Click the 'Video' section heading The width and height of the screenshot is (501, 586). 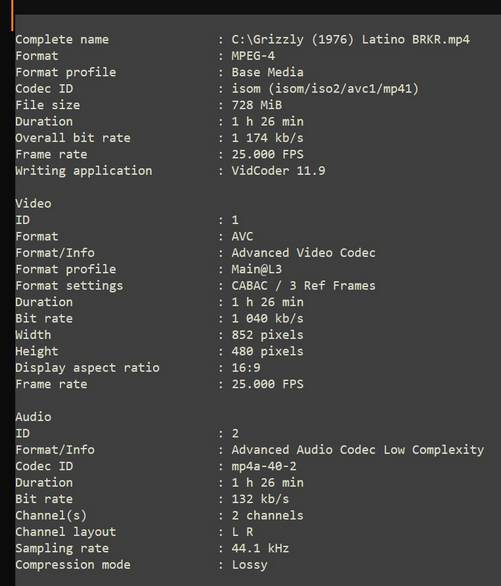point(33,204)
